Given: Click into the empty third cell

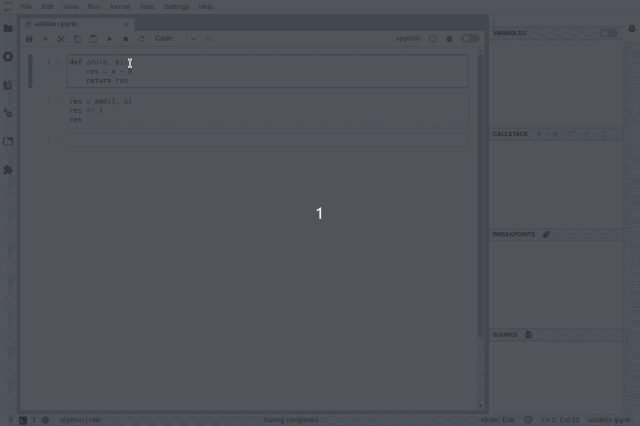Looking at the screenshot, I should coord(267,140).
